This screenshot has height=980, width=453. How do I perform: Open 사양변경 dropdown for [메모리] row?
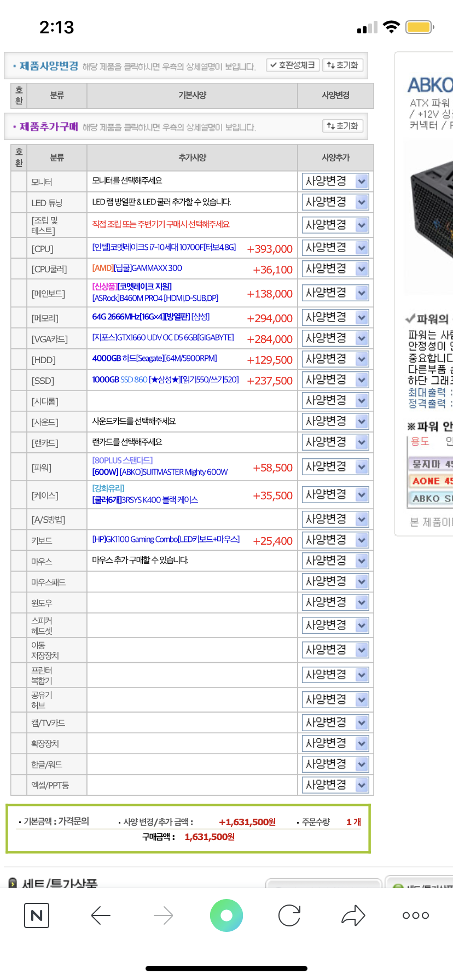(x=335, y=317)
